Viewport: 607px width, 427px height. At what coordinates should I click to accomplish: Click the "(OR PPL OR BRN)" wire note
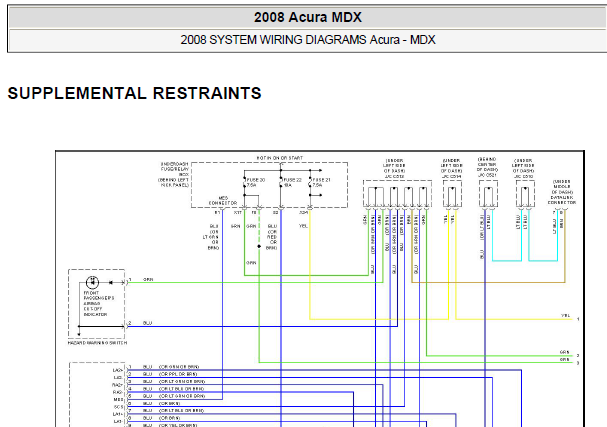click(x=178, y=374)
